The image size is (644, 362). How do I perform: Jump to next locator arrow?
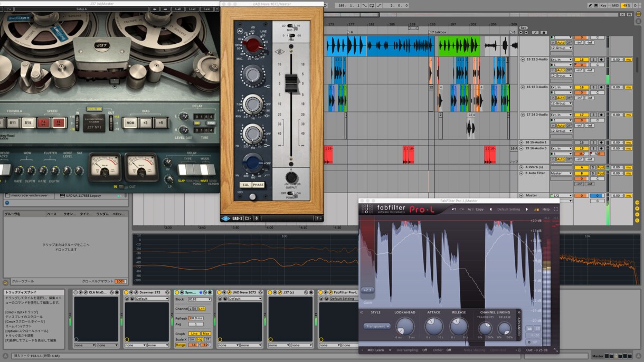tap(526, 32)
